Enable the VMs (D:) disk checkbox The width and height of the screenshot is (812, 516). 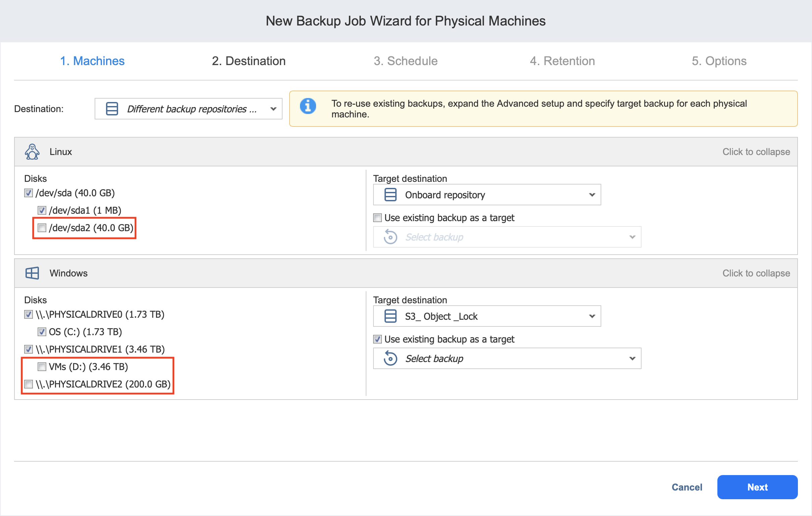coord(42,367)
